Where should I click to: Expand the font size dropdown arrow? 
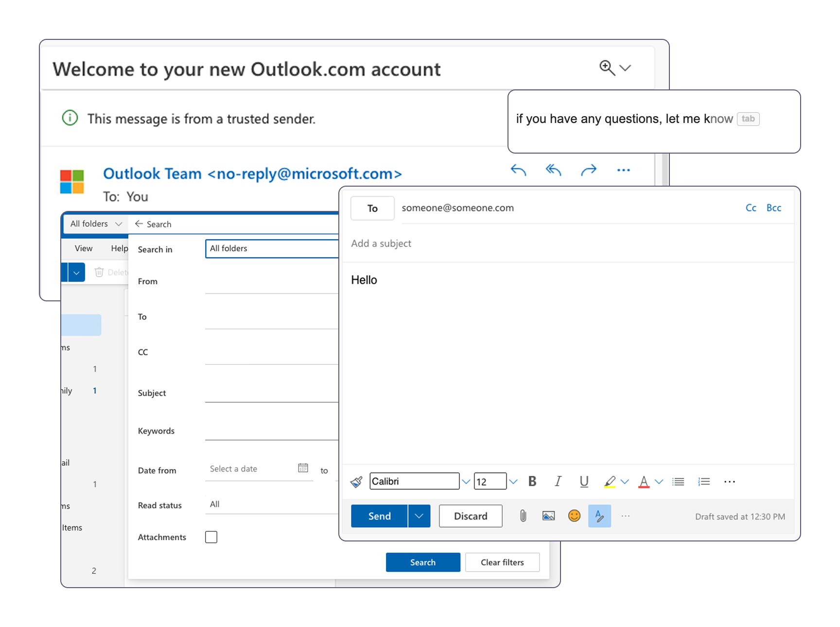coord(513,482)
